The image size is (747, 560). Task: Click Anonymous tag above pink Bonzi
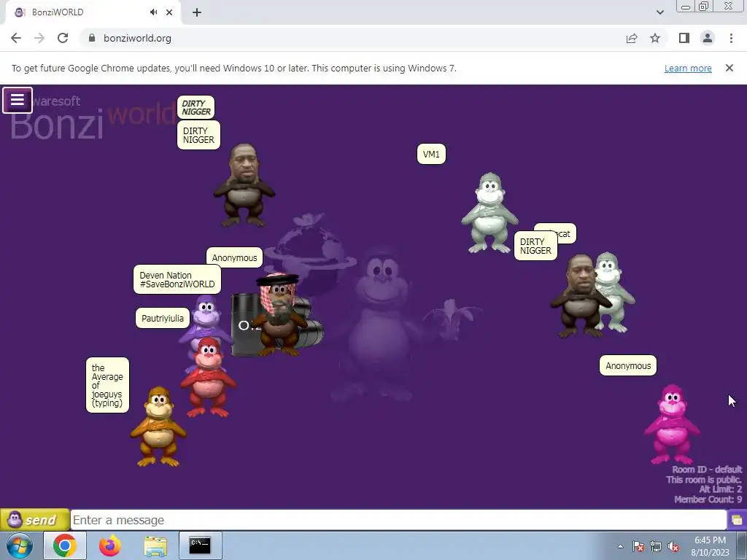coord(628,366)
